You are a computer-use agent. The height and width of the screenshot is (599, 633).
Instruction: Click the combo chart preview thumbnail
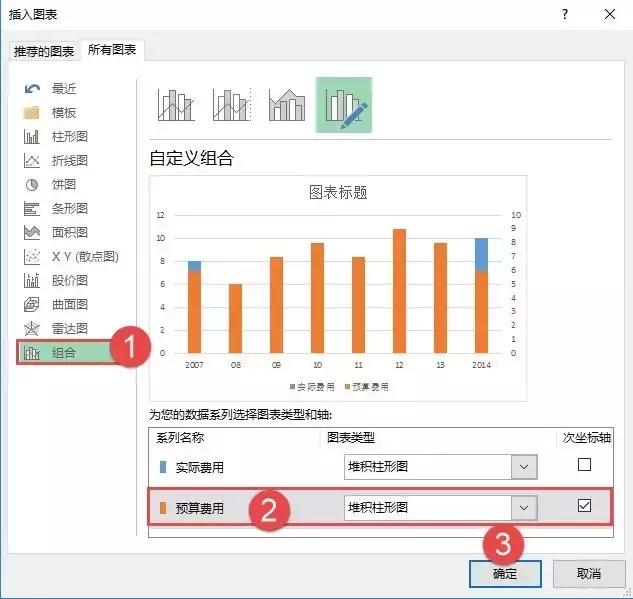[338, 288]
